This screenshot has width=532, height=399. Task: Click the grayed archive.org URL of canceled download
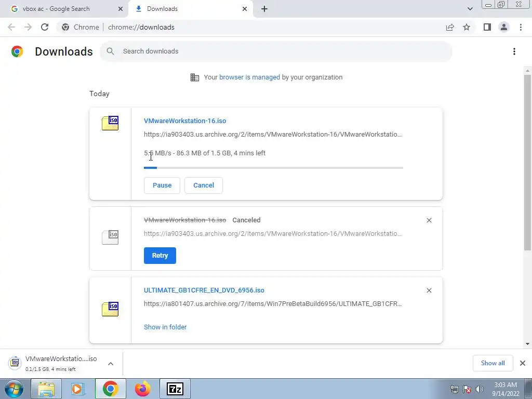point(273,234)
